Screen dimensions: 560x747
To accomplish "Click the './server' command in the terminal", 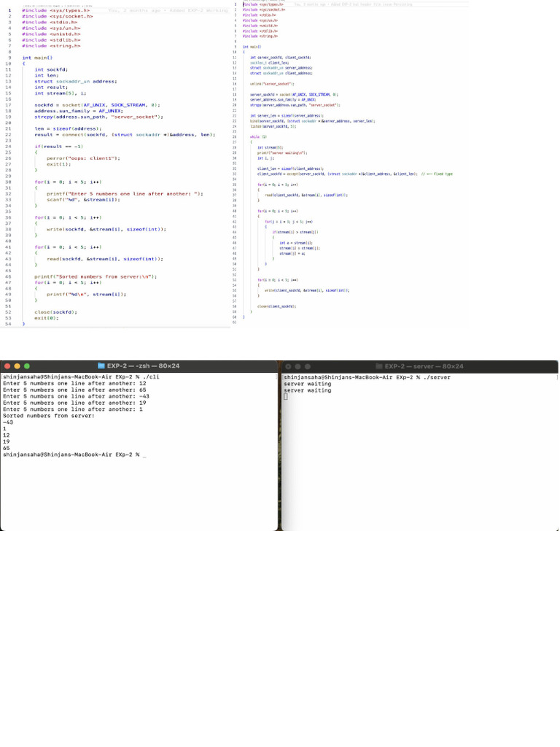I will coord(435,377).
